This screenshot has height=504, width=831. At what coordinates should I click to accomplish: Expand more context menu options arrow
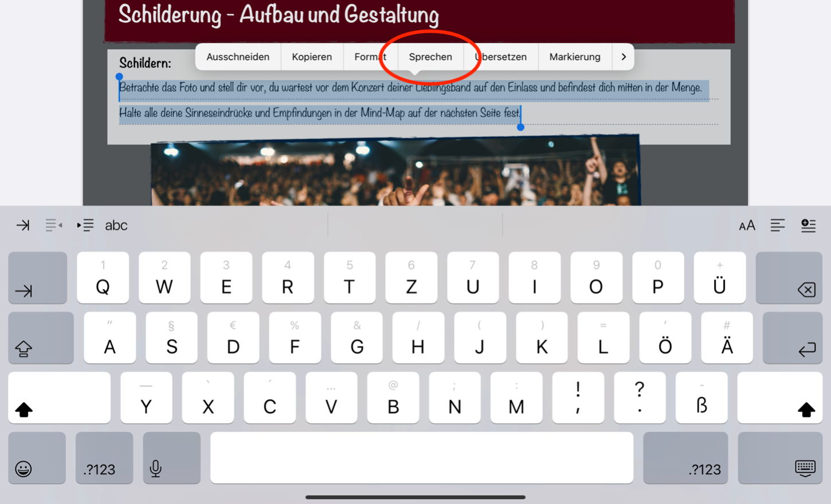point(624,57)
